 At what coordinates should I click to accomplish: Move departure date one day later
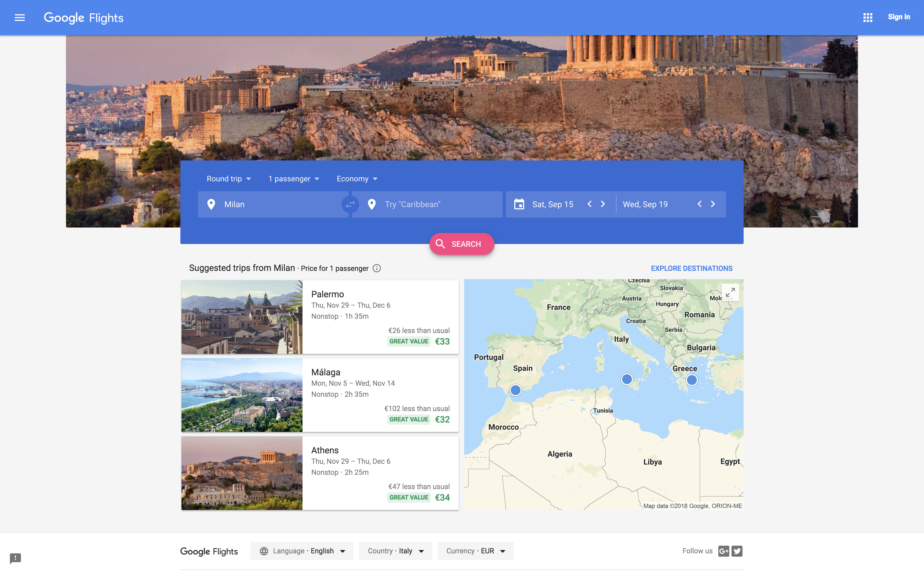603,204
